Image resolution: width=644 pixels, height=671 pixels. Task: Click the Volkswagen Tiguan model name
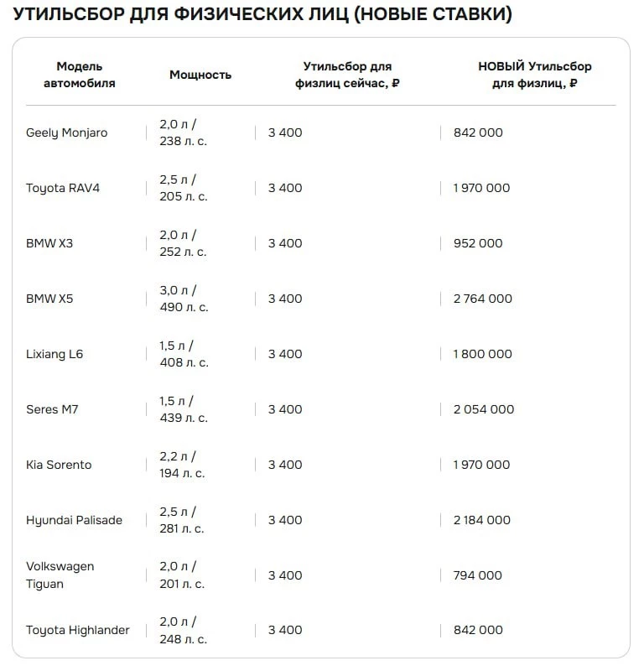pos(60,575)
